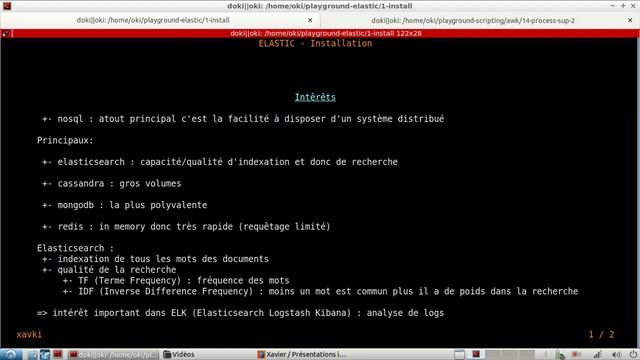This screenshot has width=640, height=360.
Task: Click the 'IDF (Inverse Difference Frequency)' line
Action: pyautogui.click(x=320, y=291)
